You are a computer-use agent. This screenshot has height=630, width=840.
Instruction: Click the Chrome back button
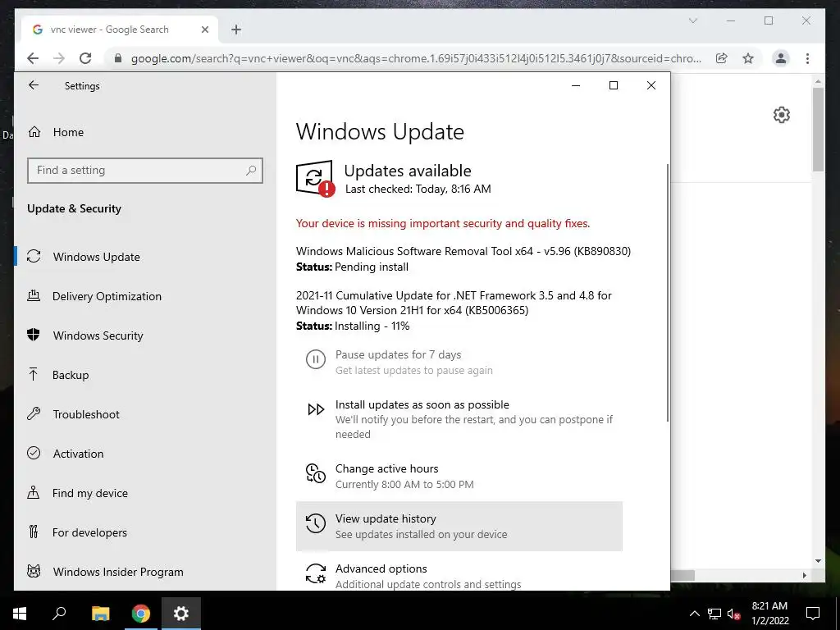(x=33, y=58)
